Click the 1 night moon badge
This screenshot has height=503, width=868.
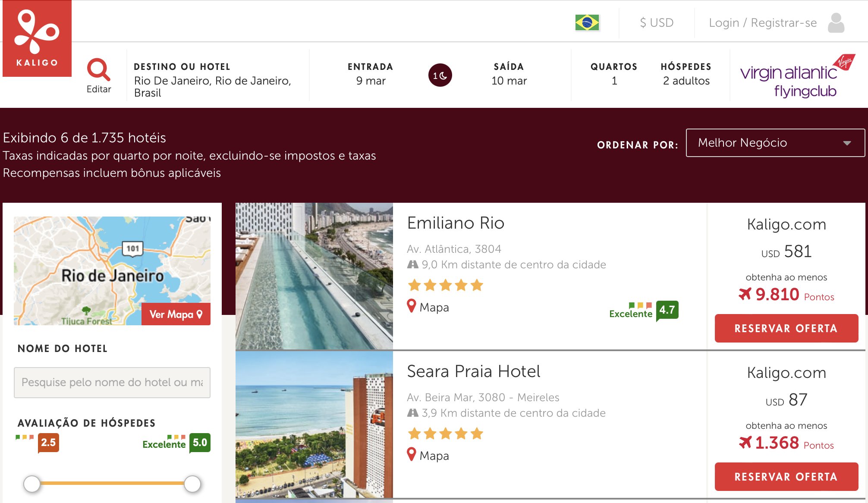pyautogui.click(x=440, y=75)
